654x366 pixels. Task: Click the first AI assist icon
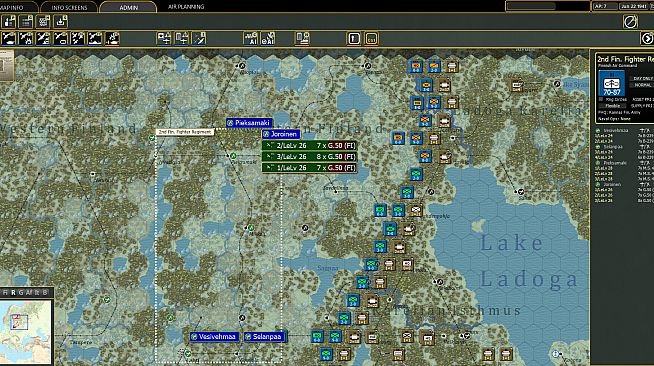251,39
